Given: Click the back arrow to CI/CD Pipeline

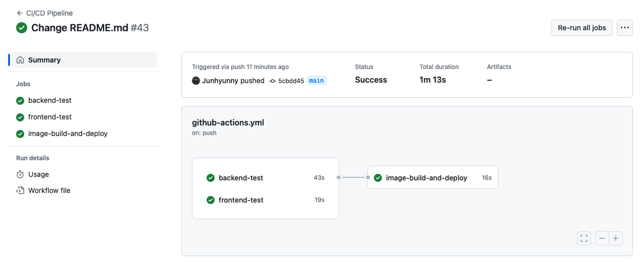Looking at the screenshot, I should (20, 13).
